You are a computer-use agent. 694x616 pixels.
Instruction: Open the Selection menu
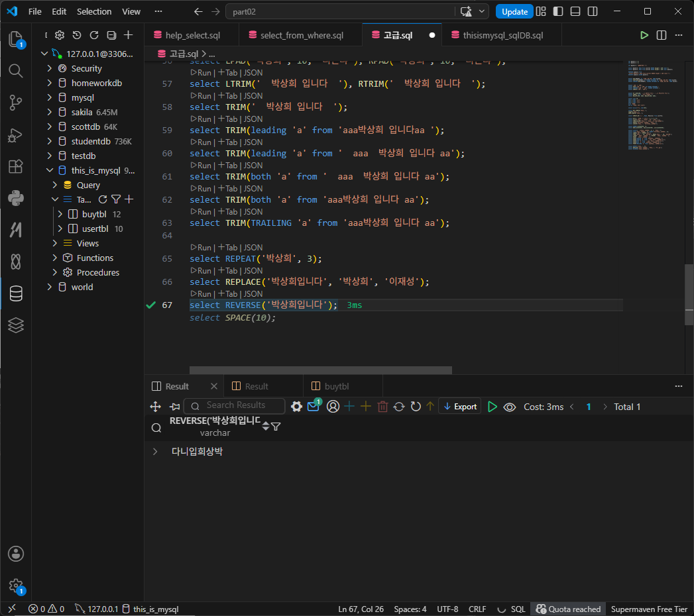pyautogui.click(x=94, y=11)
